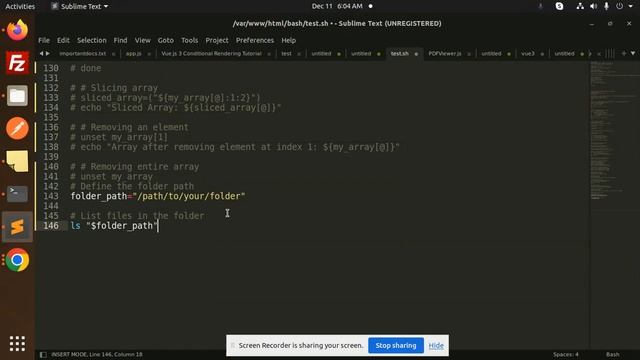Place cursor on ls "$folder_path" line

click(x=114, y=226)
